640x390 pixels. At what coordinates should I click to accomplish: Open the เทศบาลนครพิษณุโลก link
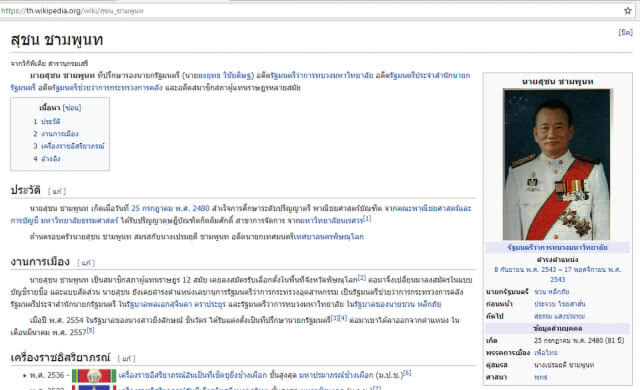(328, 237)
